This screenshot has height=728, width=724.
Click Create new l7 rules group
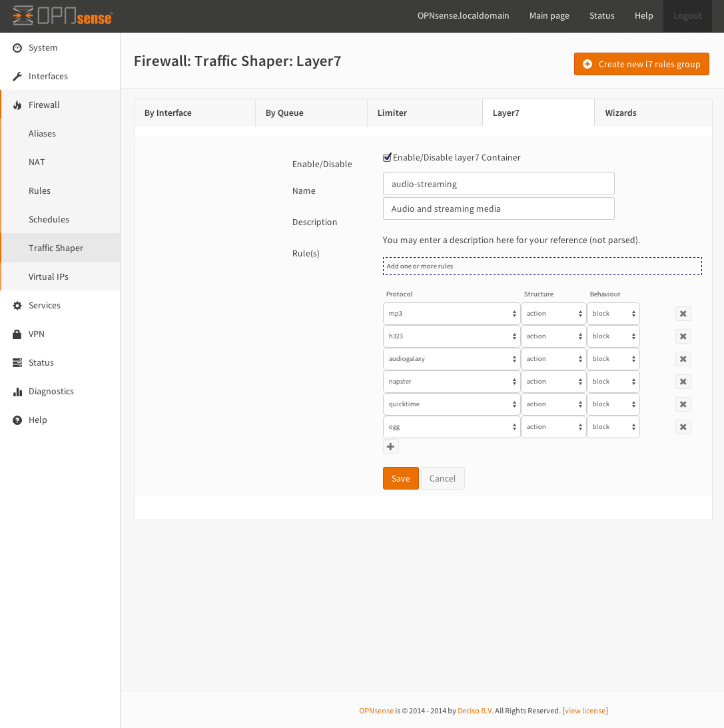tap(641, 64)
